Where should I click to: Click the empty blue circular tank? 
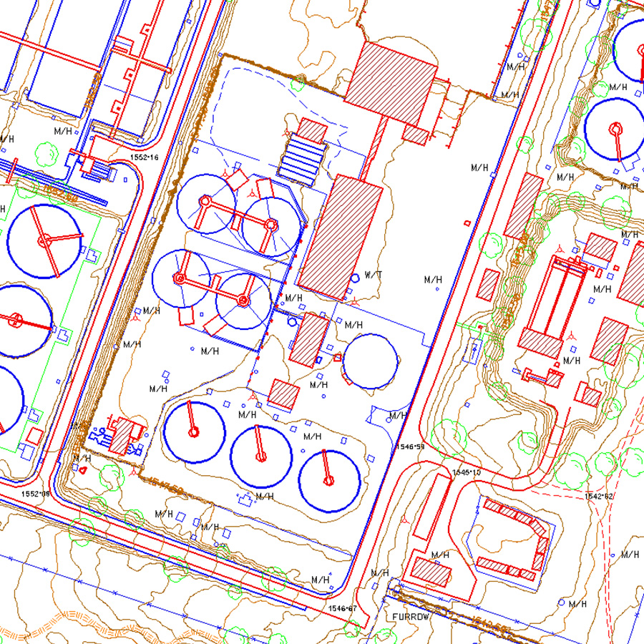click(370, 361)
